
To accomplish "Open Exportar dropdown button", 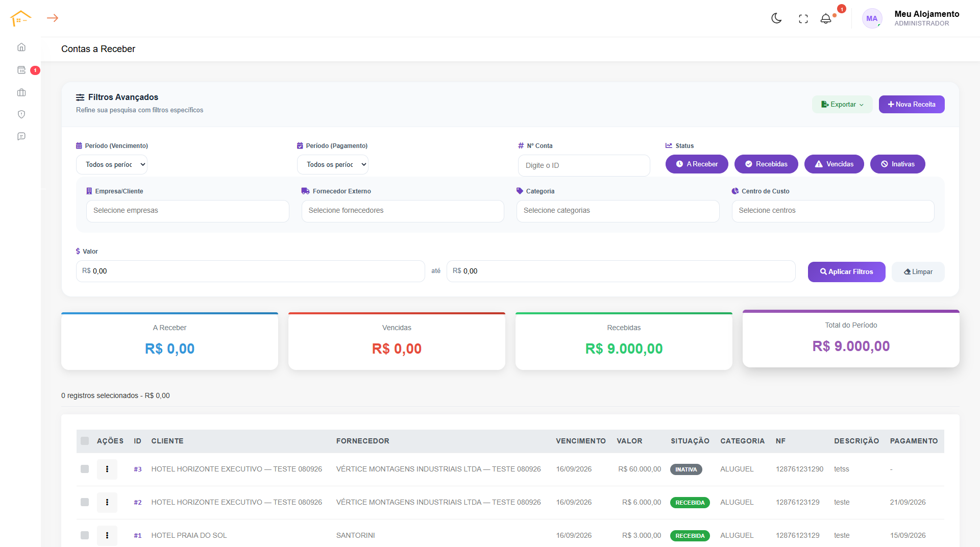I will click(842, 104).
